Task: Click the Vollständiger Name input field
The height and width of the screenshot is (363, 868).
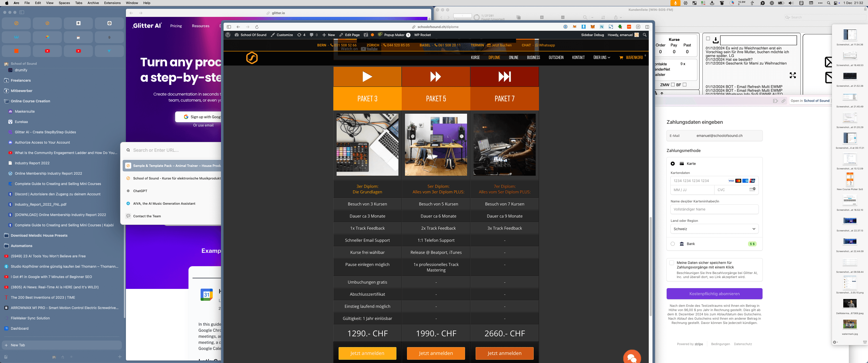Action: coord(714,209)
